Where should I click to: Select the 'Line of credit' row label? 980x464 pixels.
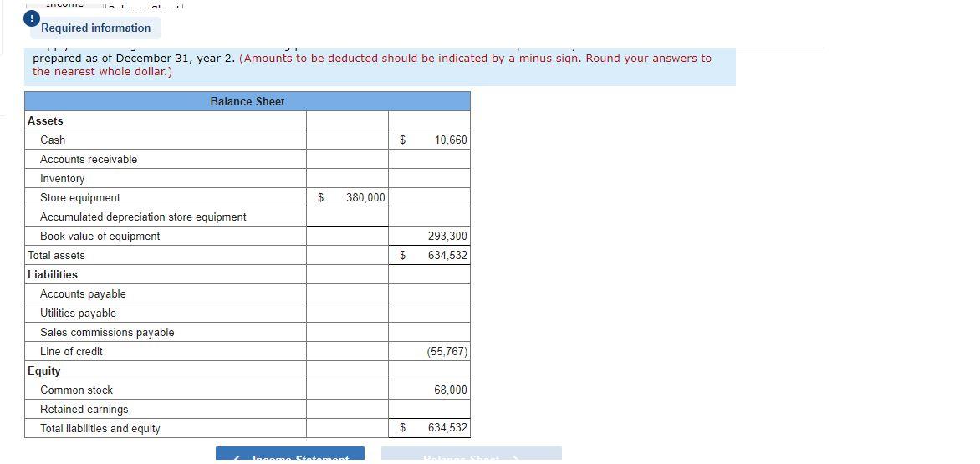coord(71,352)
